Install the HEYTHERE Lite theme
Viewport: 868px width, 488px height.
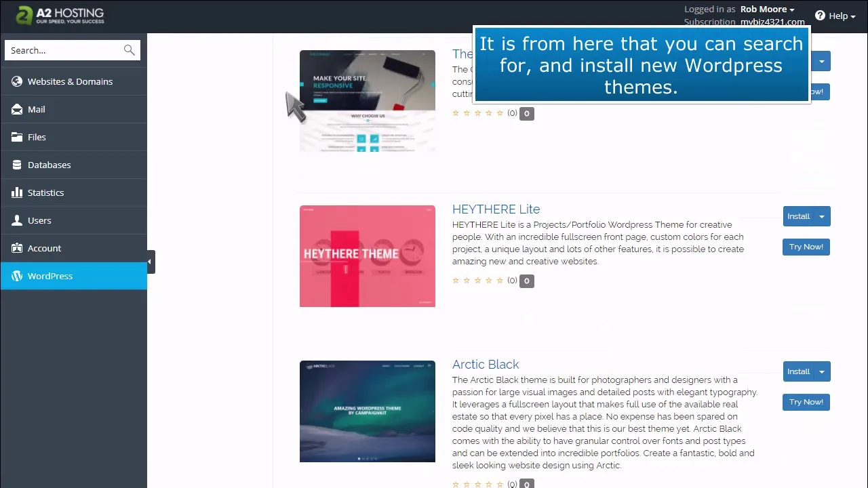click(x=798, y=216)
